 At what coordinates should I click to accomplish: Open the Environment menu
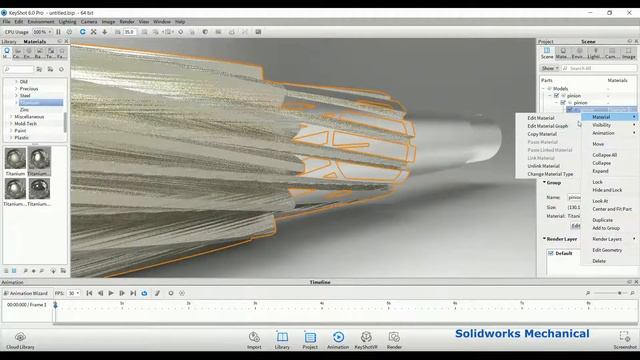[x=41, y=22]
